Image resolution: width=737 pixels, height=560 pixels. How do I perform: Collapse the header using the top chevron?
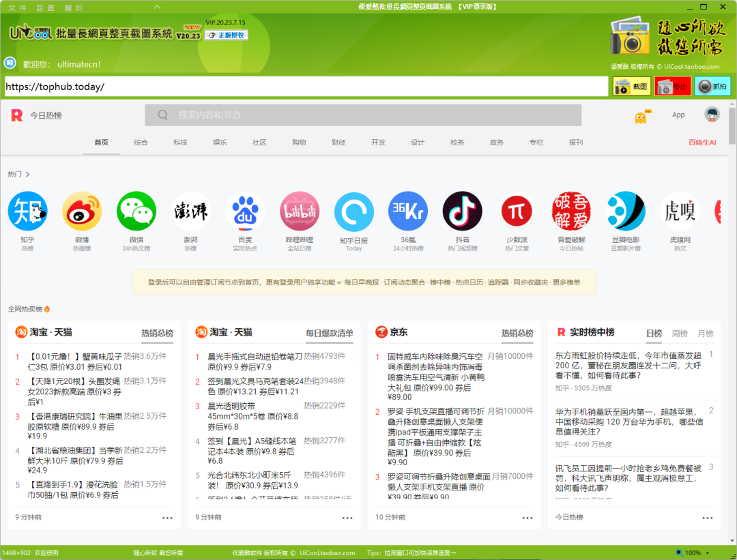(158, 8)
